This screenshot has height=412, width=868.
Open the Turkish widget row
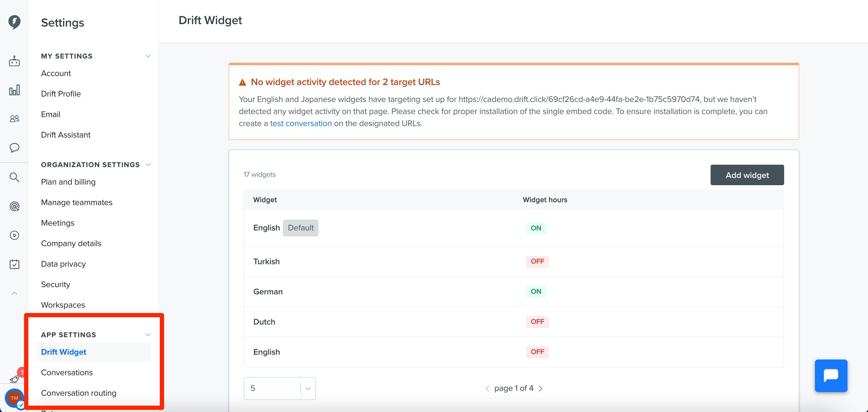click(514, 261)
